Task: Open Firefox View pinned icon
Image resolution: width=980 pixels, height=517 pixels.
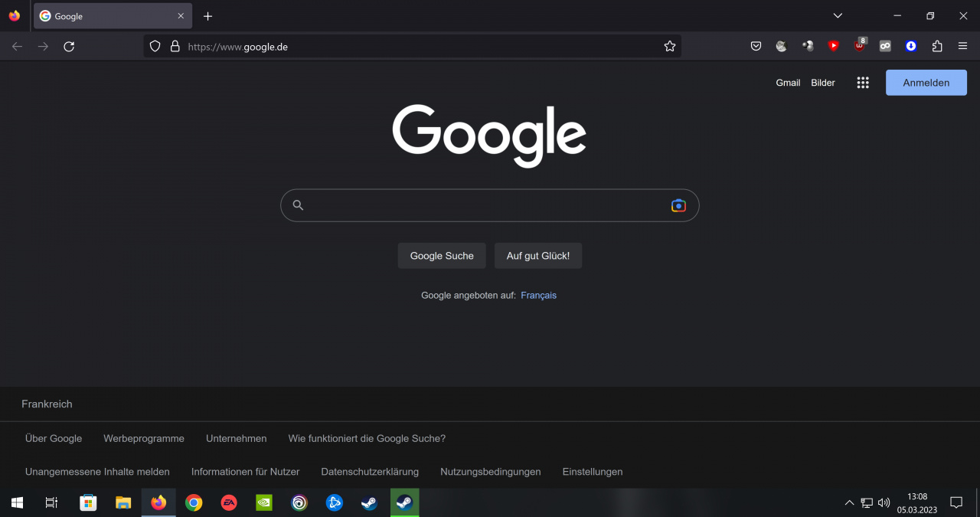Action: 15,16
